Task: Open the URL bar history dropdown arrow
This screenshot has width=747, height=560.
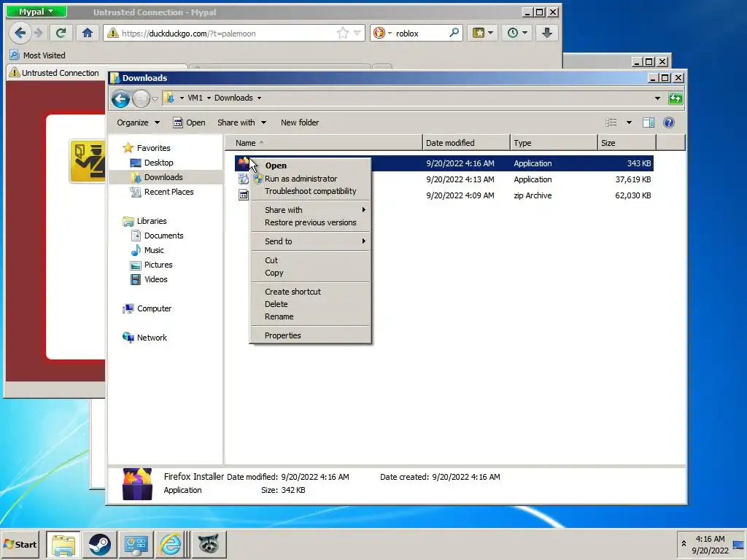Action: pos(357,33)
